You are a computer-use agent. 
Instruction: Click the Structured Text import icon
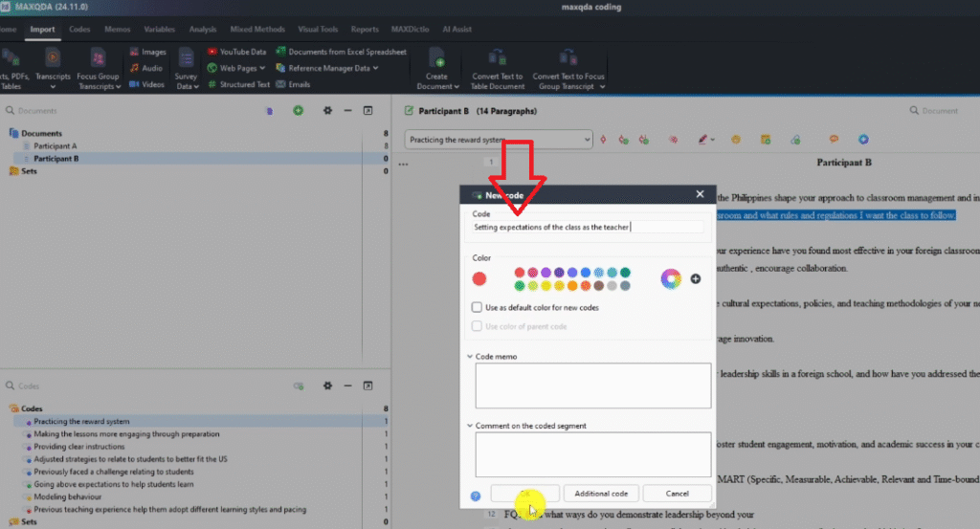212,84
